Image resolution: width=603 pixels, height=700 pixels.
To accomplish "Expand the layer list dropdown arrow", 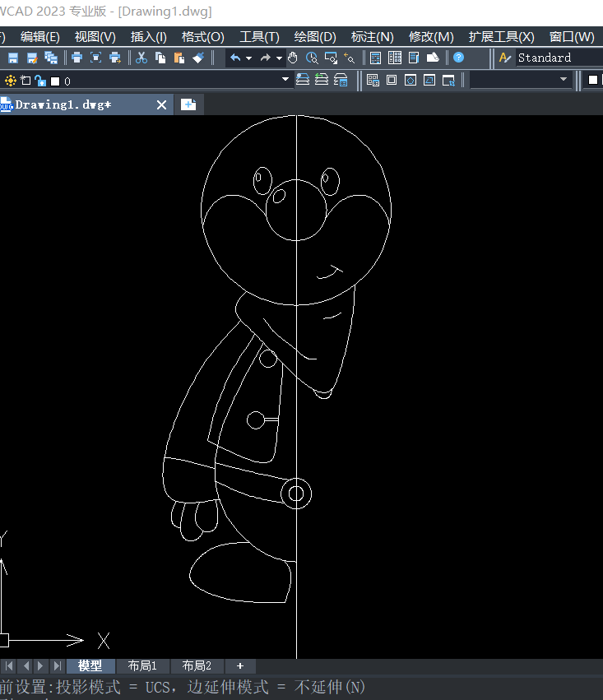I will 285,80.
